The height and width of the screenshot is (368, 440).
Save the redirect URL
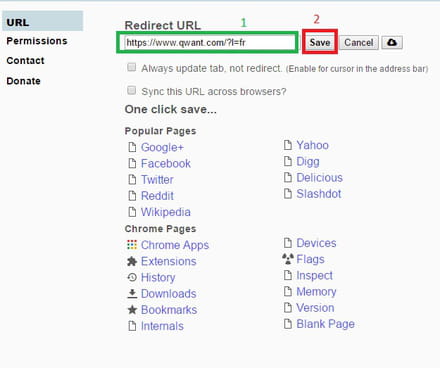[320, 42]
